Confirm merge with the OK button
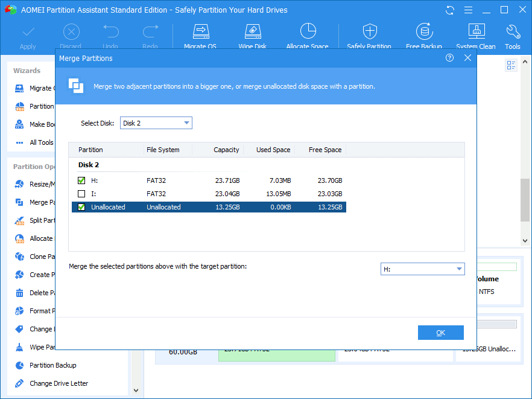This screenshot has height=399, width=532. [x=441, y=333]
